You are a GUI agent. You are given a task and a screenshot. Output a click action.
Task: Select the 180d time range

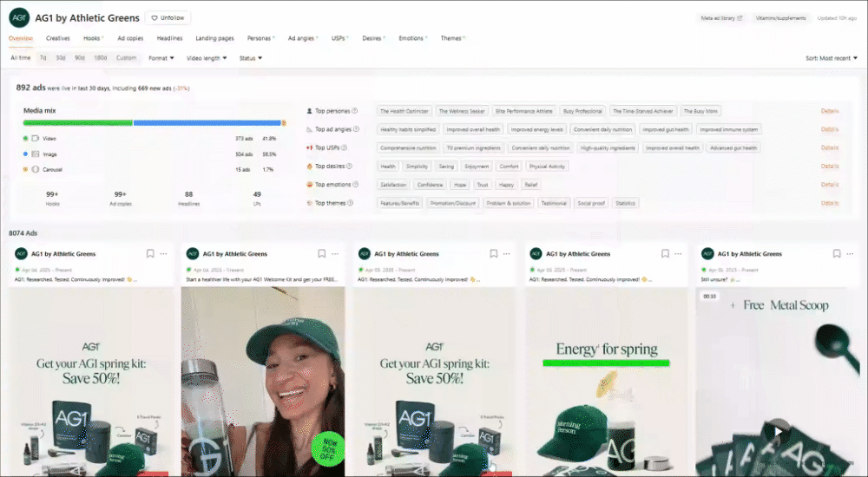100,57
